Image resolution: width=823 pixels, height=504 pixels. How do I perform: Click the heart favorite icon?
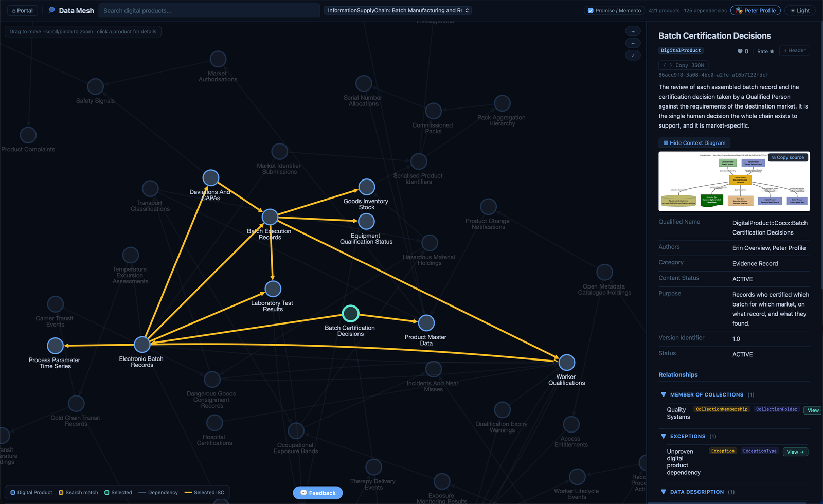740,51
